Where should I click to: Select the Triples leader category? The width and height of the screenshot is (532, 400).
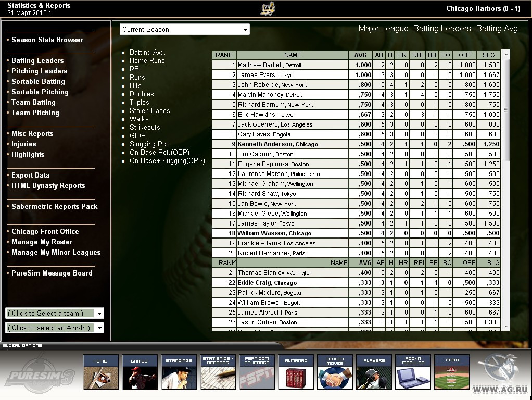(139, 102)
